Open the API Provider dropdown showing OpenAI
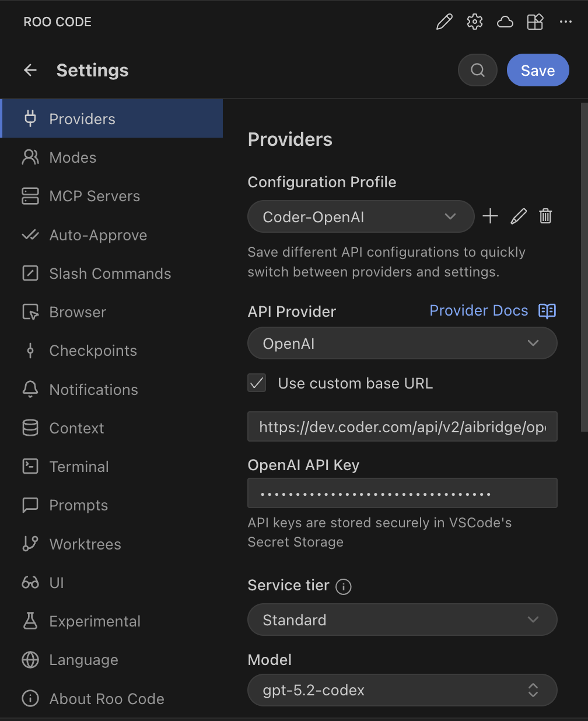This screenshot has height=721, width=588. (x=402, y=343)
